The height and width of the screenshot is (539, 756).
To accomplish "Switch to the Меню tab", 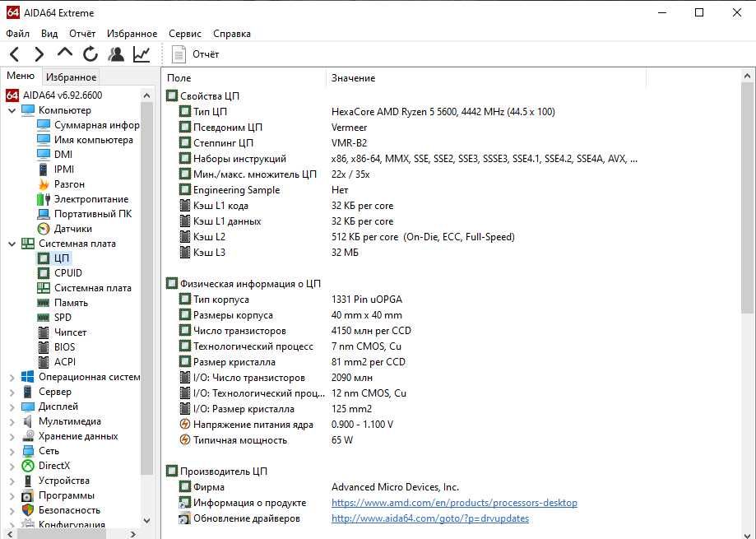I will point(21,76).
